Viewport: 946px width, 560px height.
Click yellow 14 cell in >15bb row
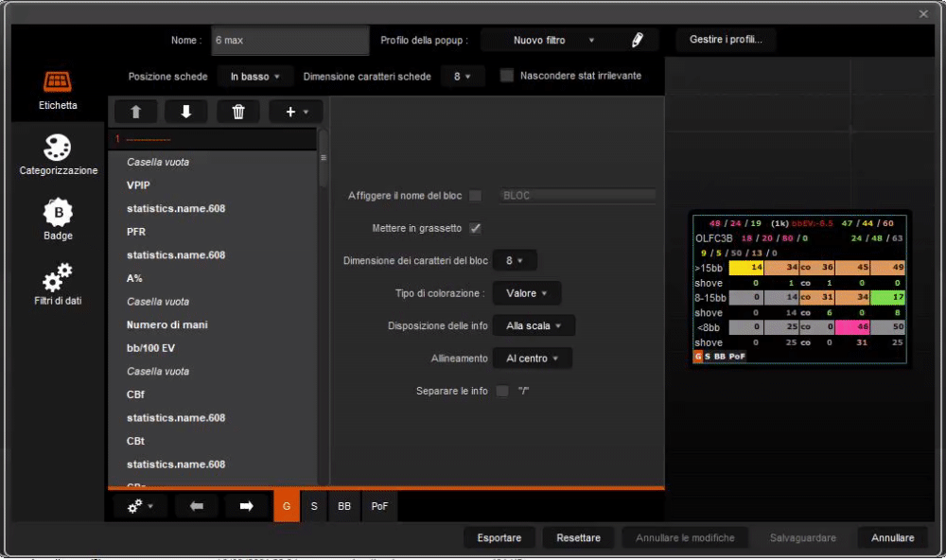tap(746, 268)
